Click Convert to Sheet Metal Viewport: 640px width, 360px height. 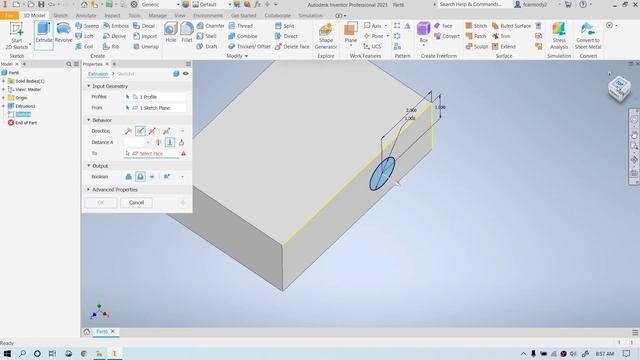pyautogui.click(x=588, y=36)
